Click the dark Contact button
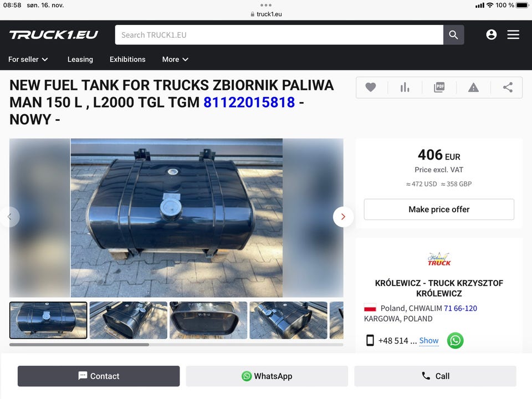Viewport: 532px width, 399px height. pos(99,376)
